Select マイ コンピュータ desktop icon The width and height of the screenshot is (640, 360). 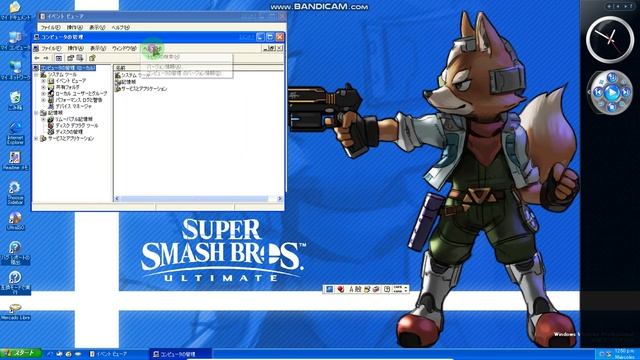pos(15,41)
